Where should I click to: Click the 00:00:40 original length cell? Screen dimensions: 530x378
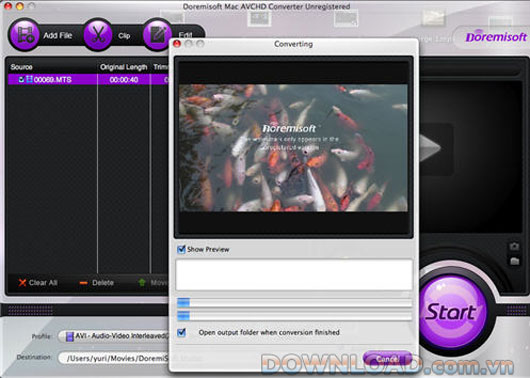point(124,80)
